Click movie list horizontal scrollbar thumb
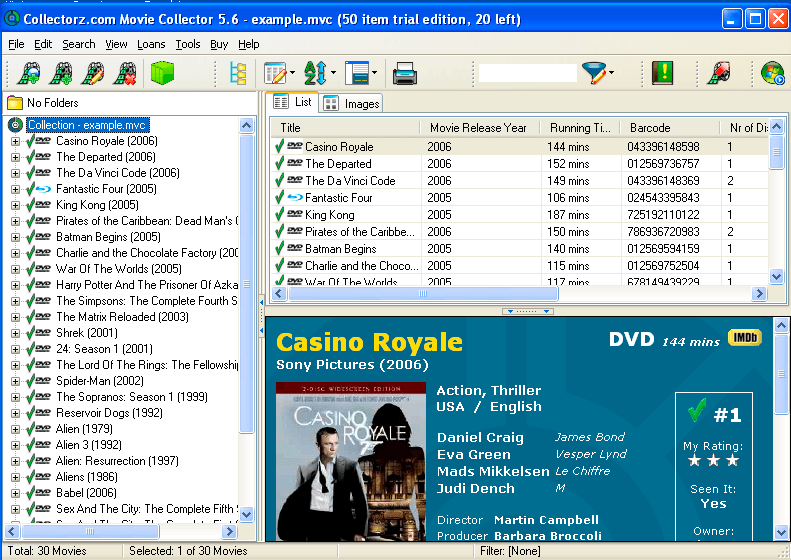 click(x=423, y=294)
